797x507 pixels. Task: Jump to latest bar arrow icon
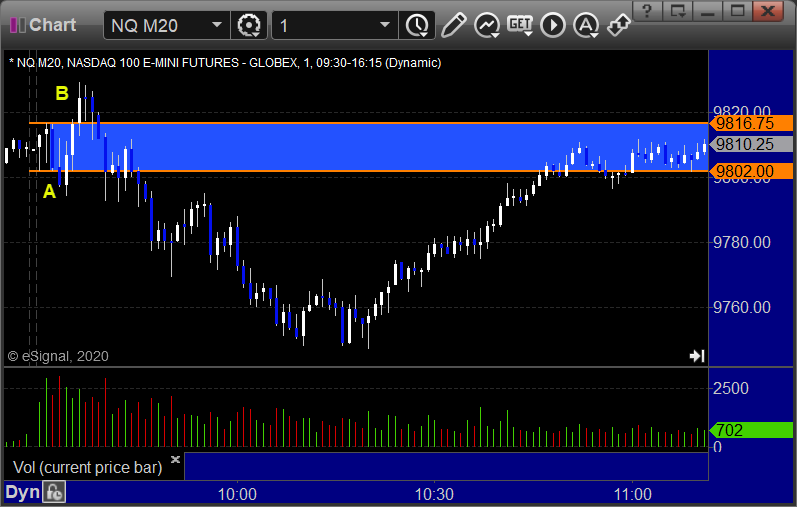(x=697, y=356)
